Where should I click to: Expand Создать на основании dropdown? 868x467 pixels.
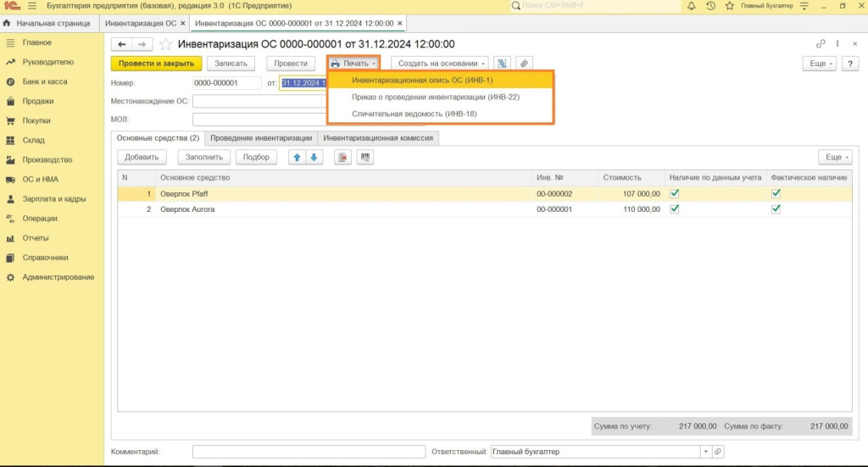(441, 64)
